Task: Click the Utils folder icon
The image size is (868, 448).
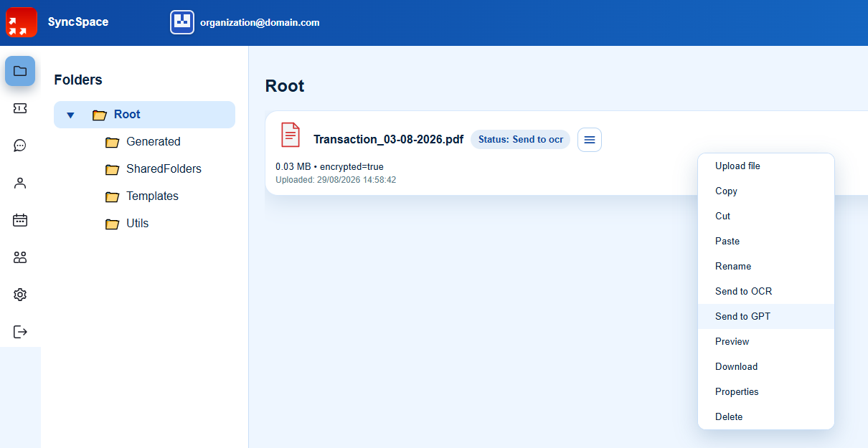Action: tap(112, 224)
